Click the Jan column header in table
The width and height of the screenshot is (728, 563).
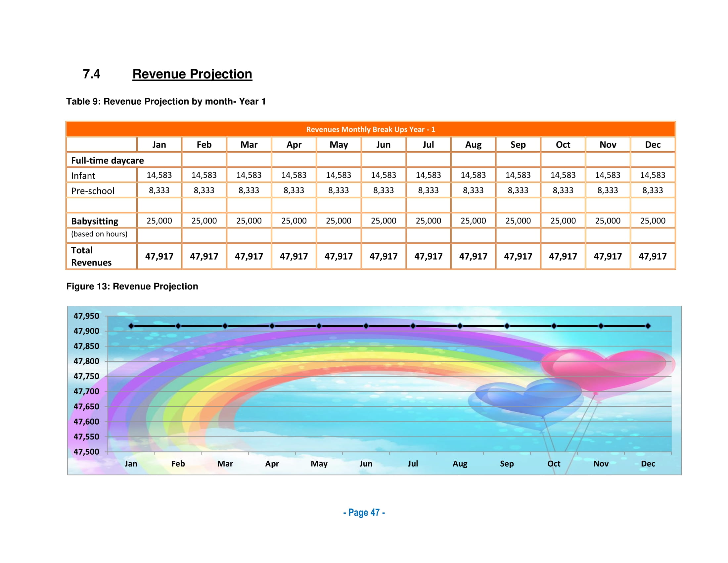[x=159, y=145]
